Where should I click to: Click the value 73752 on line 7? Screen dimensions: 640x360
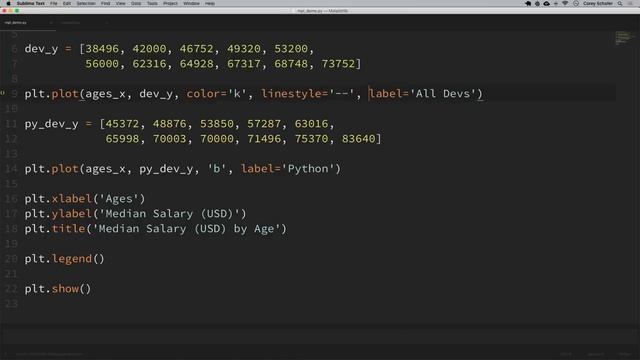click(338, 64)
